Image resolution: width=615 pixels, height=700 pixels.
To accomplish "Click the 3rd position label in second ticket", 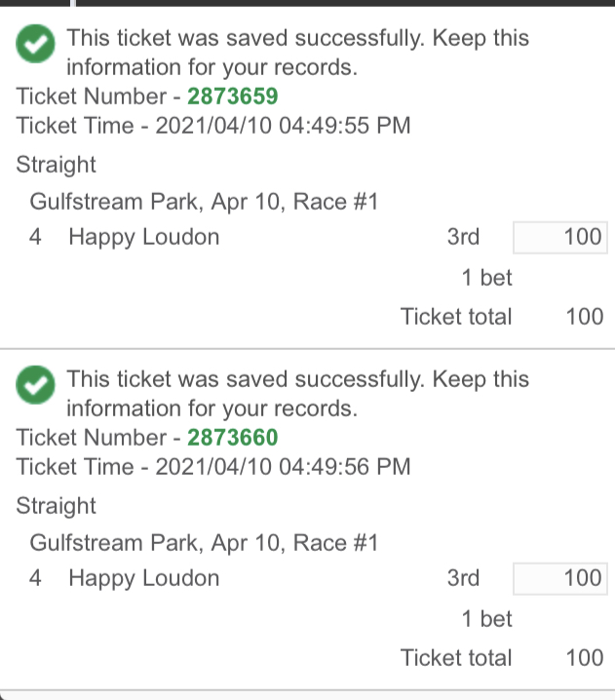I will [x=463, y=578].
